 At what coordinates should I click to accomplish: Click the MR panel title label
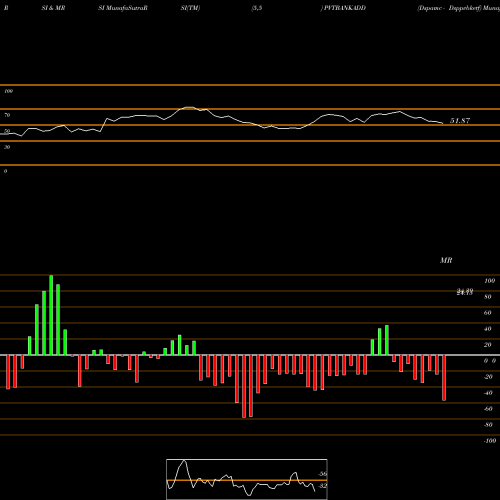tap(446, 260)
